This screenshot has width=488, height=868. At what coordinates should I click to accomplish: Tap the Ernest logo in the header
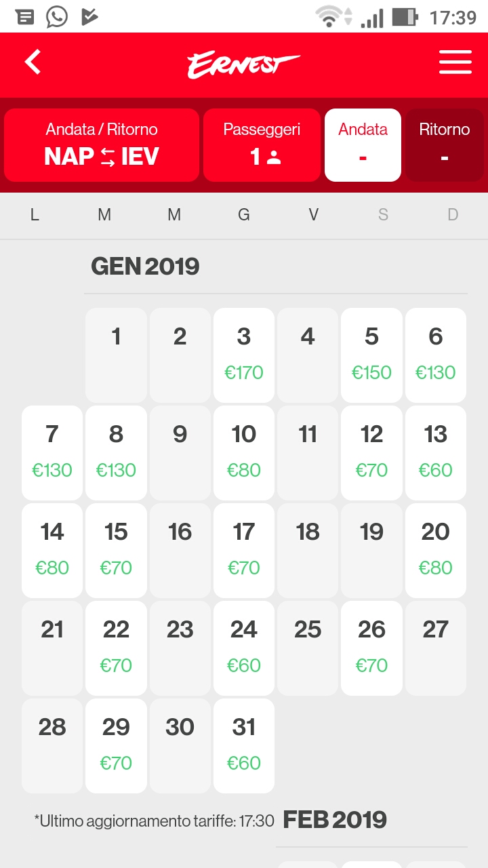(x=243, y=63)
